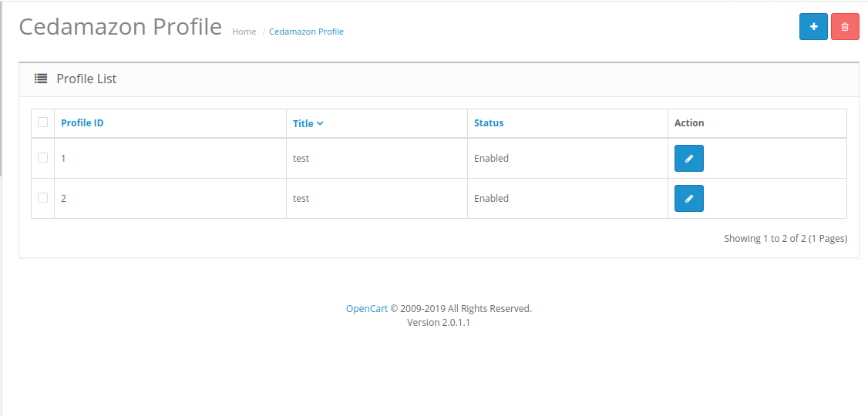Check the box for Profile ID 2
Screen dimensions: 868x416
coord(42,198)
